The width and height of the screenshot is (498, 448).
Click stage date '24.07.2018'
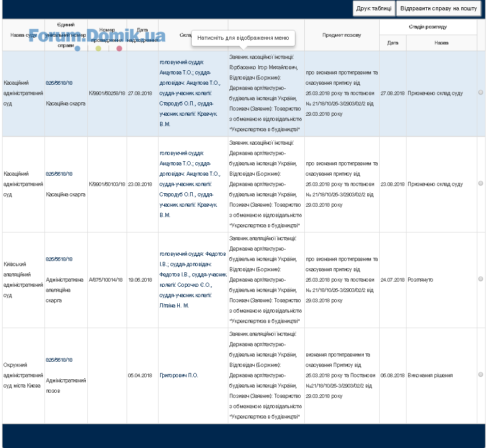[393, 280]
